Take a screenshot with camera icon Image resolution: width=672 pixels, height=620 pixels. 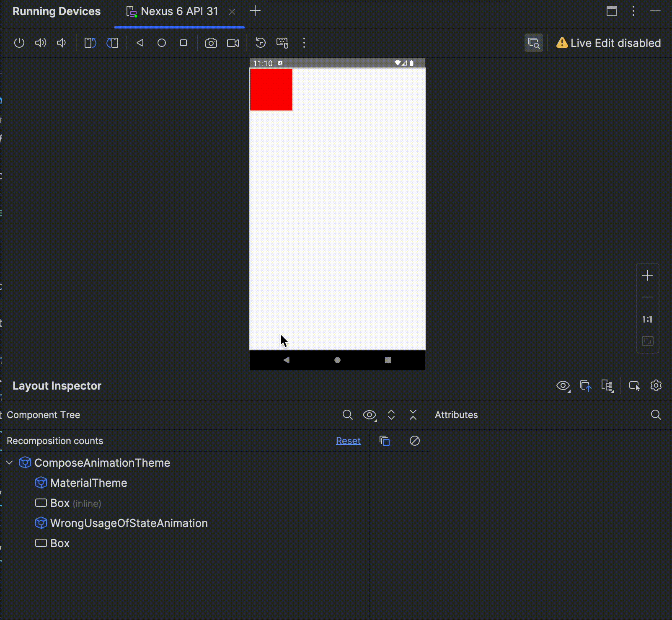pyautogui.click(x=211, y=43)
